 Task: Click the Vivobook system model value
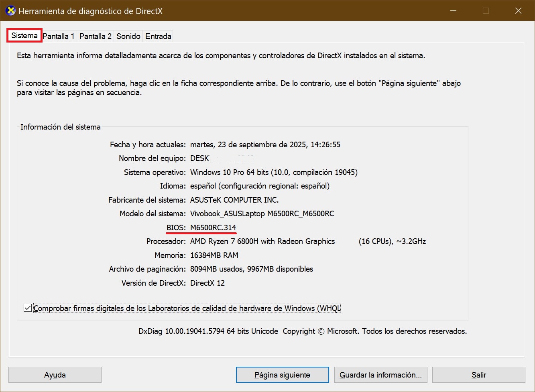262,213
